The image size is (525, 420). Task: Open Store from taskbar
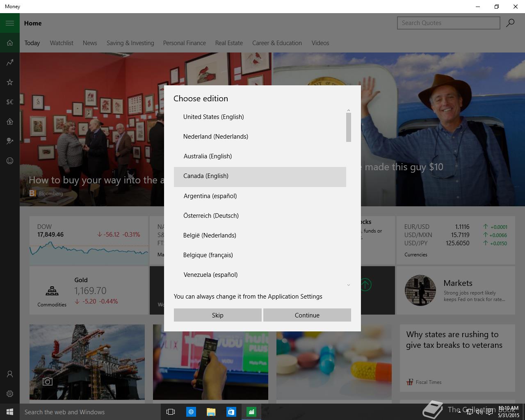pos(231,412)
